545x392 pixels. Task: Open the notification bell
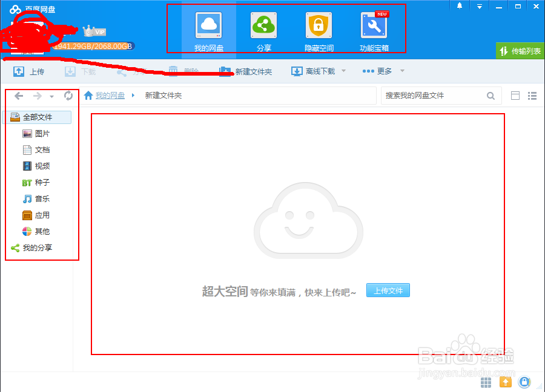pos(460,6)
